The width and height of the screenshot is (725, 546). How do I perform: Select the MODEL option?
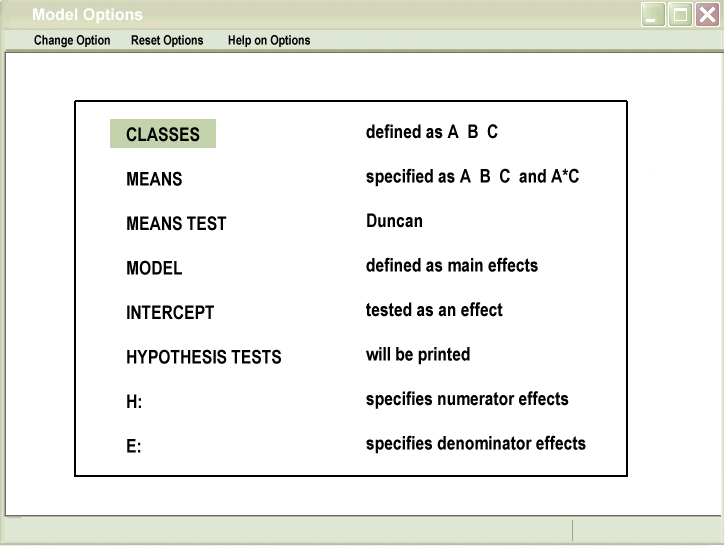point(154,268)
